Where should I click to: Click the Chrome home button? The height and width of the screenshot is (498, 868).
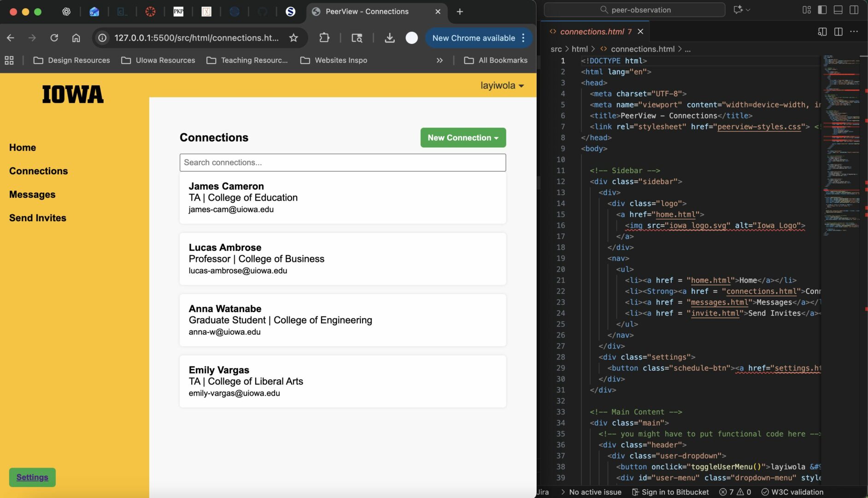(x=76, y=38)
